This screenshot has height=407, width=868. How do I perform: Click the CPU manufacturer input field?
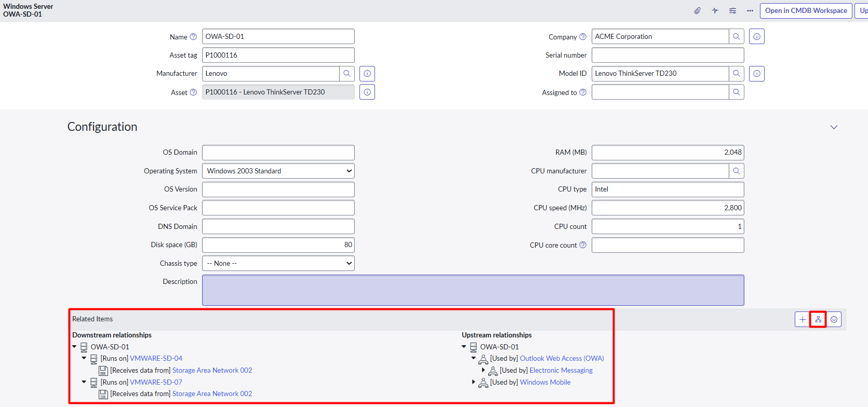[660, 171]
